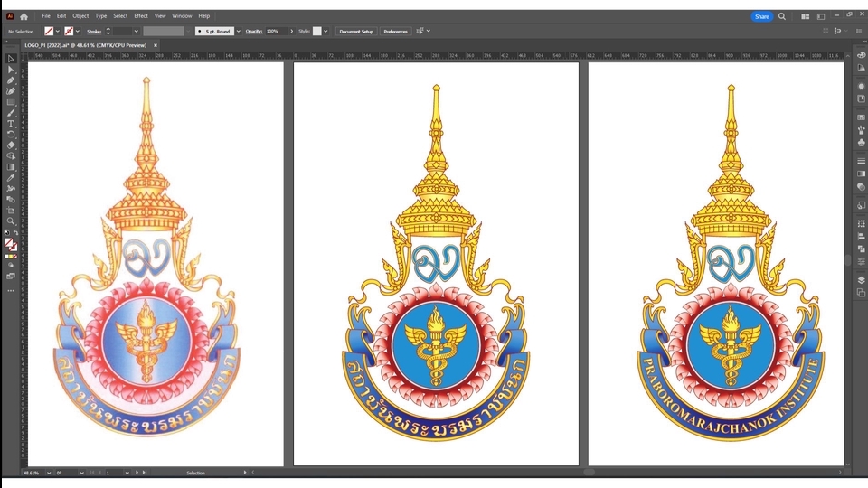Open brush definition 5 pt. Round dropdown
This screenshot has height=488, width=868.
tap(239, 32)
